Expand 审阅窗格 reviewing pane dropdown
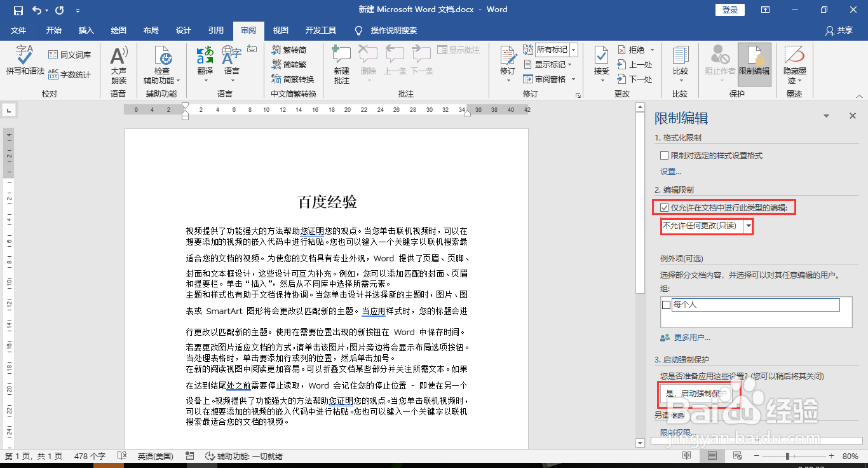868x468 pixels. (x=573, y=79)
